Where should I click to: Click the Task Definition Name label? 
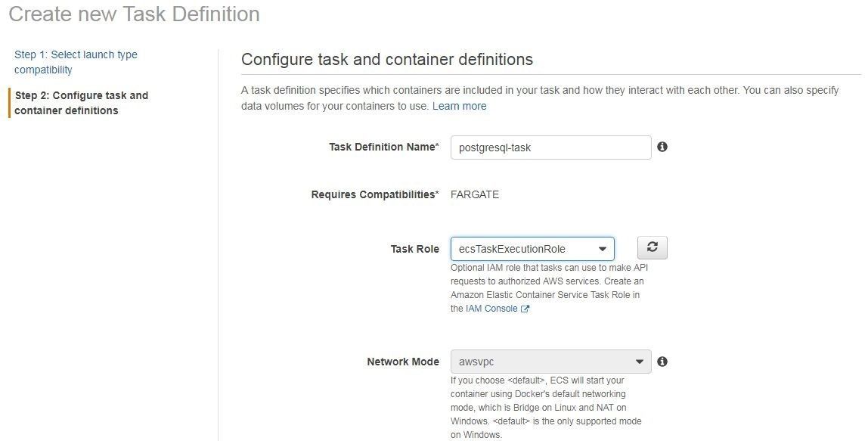pos(383,147)
